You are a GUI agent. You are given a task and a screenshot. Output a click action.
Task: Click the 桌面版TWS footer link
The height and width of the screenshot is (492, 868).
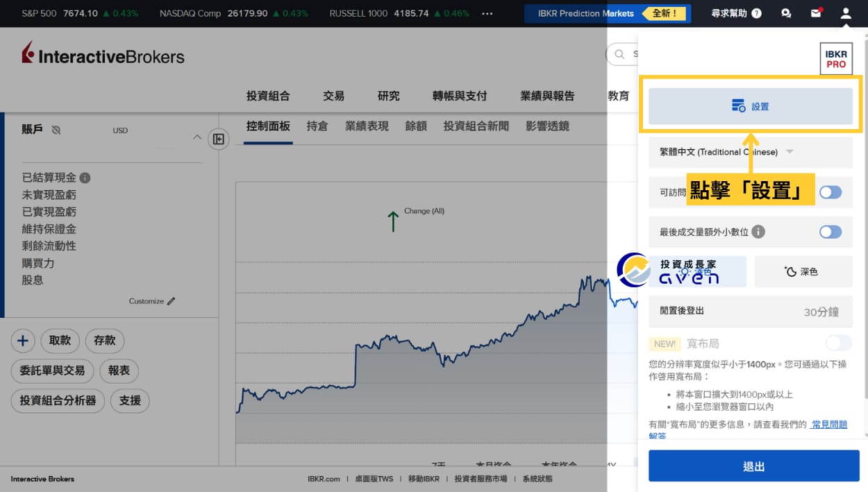coord(374,479)
